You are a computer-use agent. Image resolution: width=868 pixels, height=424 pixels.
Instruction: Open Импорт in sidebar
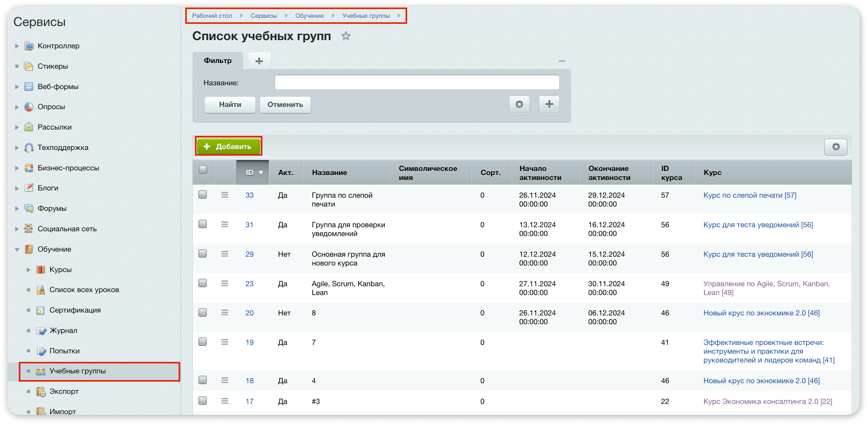62,412
